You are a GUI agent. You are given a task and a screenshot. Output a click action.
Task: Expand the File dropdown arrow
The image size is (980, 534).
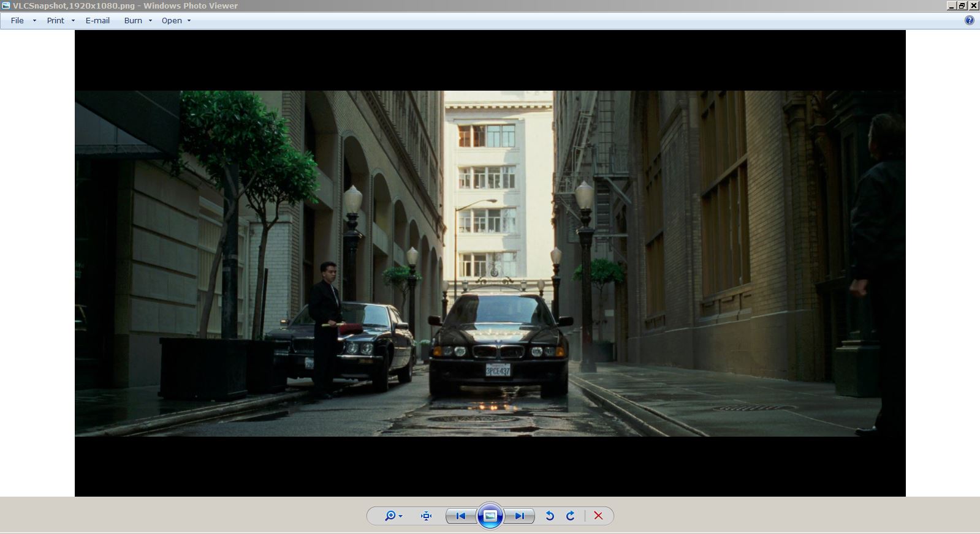click(34, 21)
